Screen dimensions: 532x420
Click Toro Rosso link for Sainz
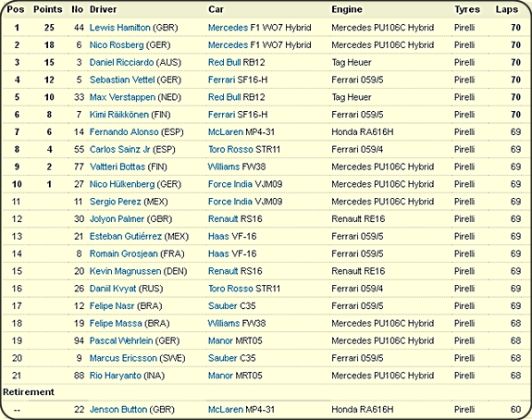pyautogui.click(x=230, y=150)
